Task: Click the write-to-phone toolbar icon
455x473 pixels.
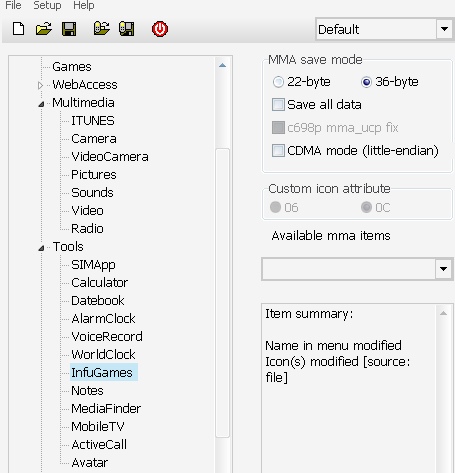Action: (x=127, y=29)
